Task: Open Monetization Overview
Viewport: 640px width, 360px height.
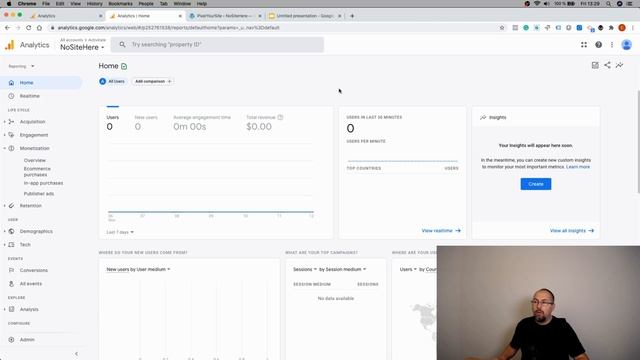Action: click(35, 160)
